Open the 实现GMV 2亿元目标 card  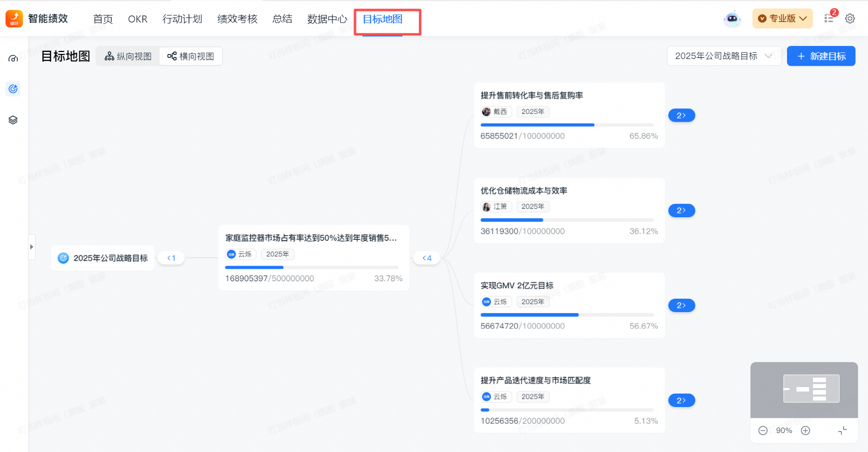[x=569, y=305]
